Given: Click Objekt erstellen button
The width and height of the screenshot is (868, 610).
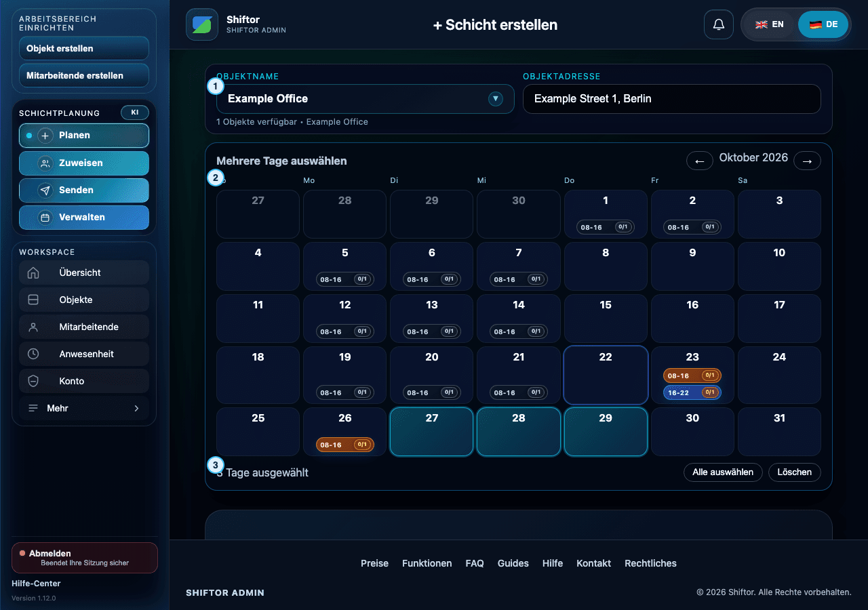Looking at the screenshot, I should [x=84, y=49].
